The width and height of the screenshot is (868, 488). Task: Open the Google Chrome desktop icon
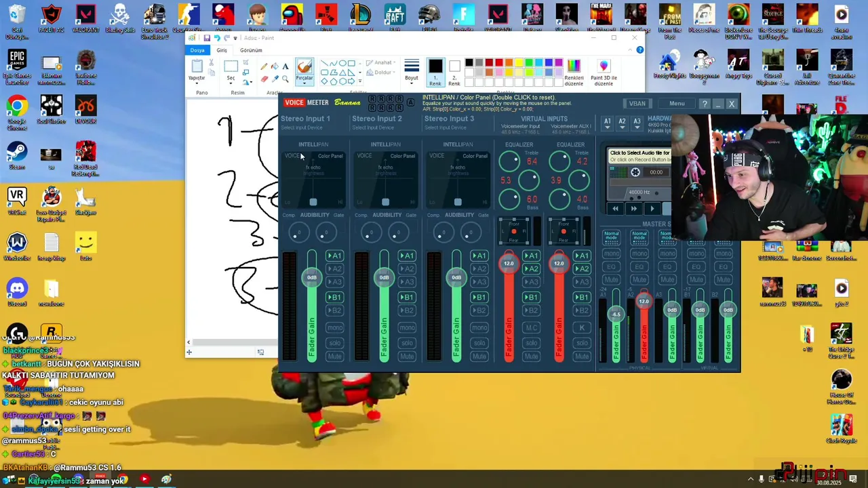(x=17, y=113)
